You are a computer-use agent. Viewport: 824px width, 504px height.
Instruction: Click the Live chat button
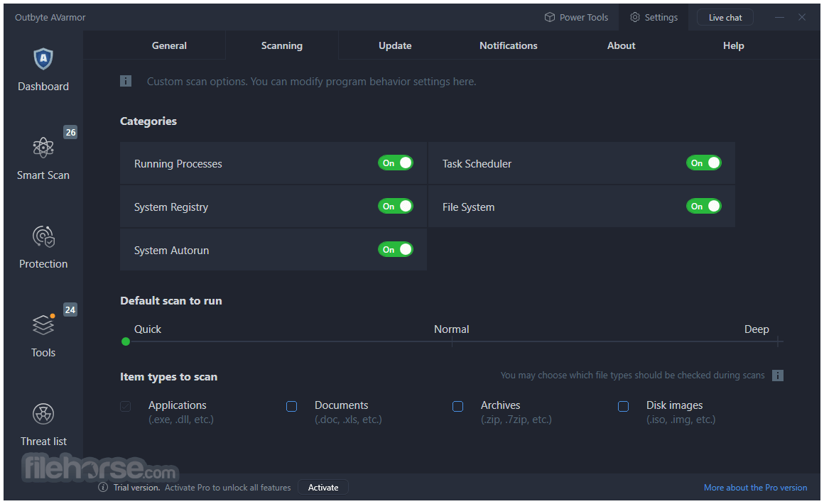tap(725, 17)
